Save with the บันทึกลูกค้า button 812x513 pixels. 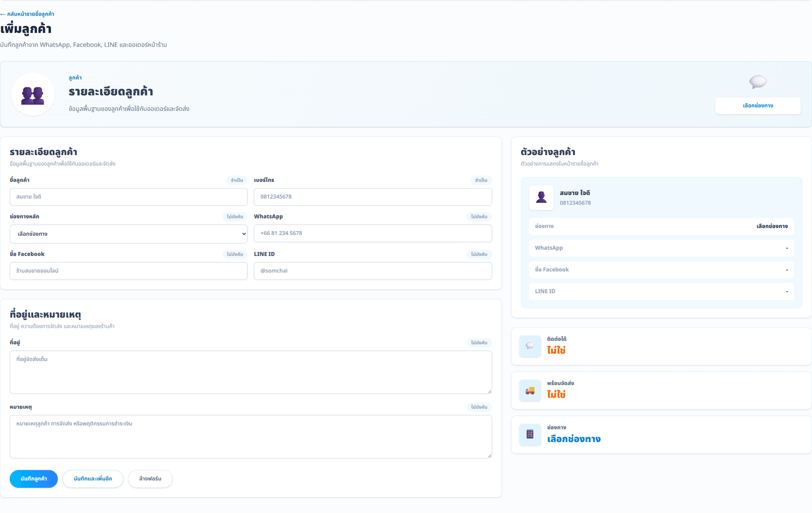point(34,479)
